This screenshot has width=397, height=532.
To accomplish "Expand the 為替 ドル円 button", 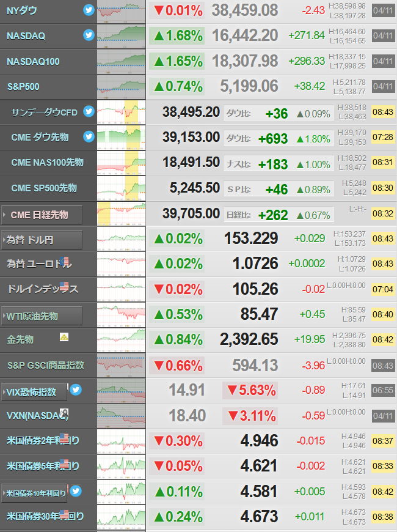I will pos(42,240).
